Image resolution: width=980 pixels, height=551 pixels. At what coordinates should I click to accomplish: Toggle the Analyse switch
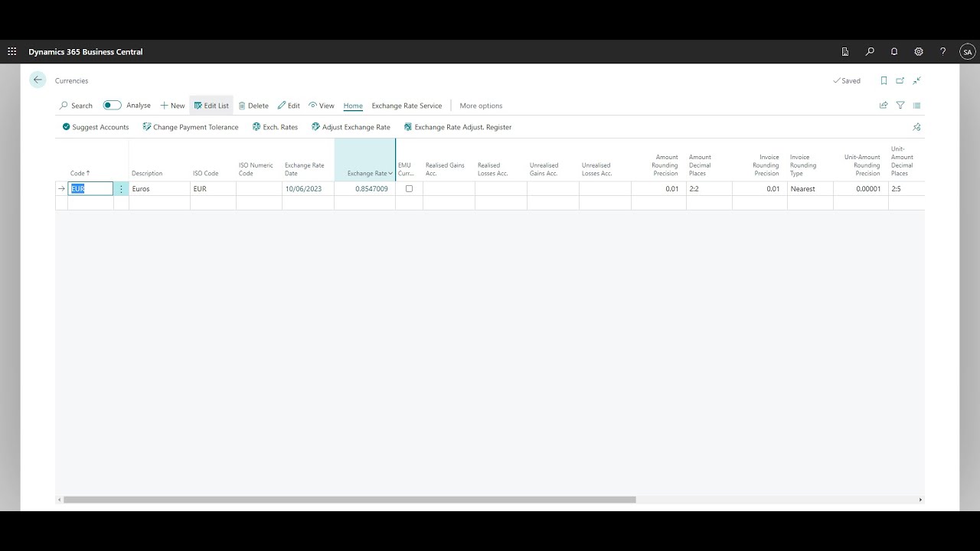(x=113, y=106)
